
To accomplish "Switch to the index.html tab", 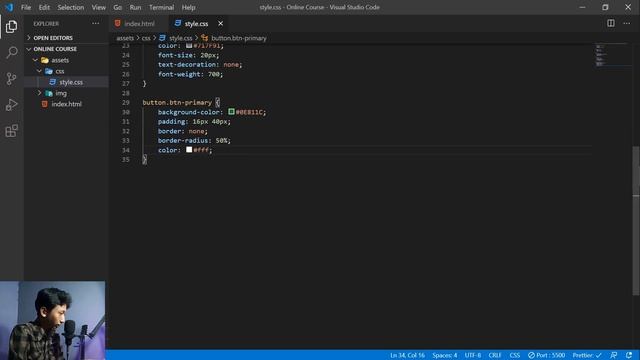I will tap(139, 24).
